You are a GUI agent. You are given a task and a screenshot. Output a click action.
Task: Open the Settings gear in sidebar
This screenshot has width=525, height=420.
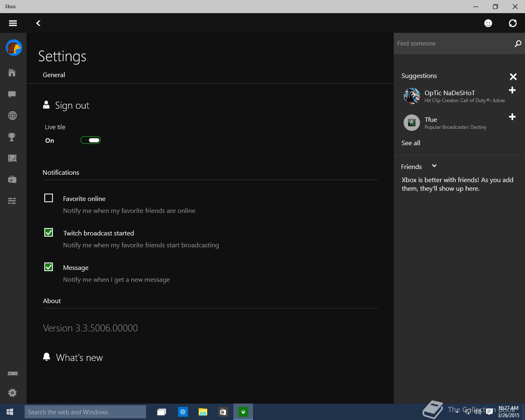coord(12,393)
